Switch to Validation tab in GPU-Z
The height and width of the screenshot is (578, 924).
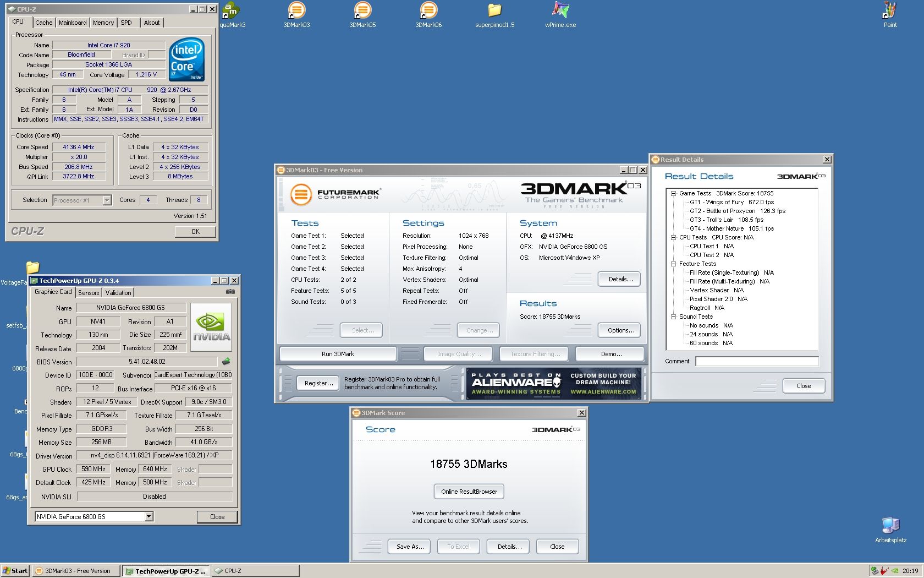118,293
